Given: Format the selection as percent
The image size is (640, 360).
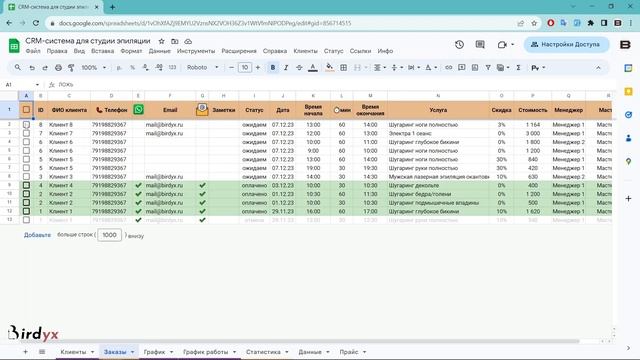Looking at the screenshot, I should 133,68.
